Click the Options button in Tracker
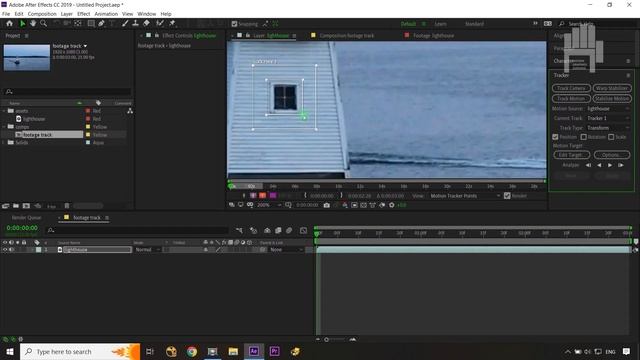This screenshot has height=360, width=640. click(x=611, y=155)
